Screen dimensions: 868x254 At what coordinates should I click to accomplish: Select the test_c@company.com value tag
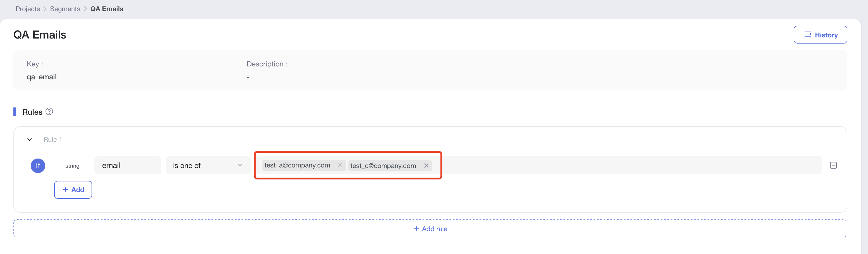(383, 166)
